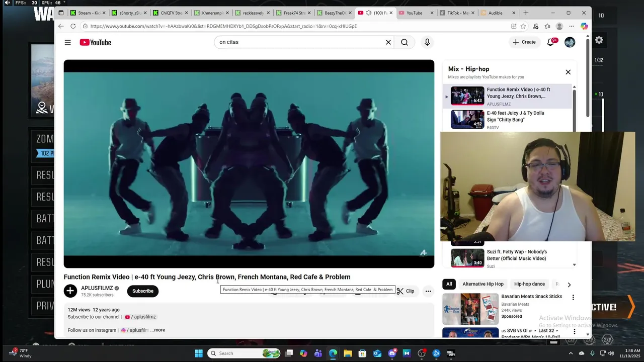644x362 pixels.
Task: Open the more actions ellipsis under video
Action: click(x=428, y=291)
